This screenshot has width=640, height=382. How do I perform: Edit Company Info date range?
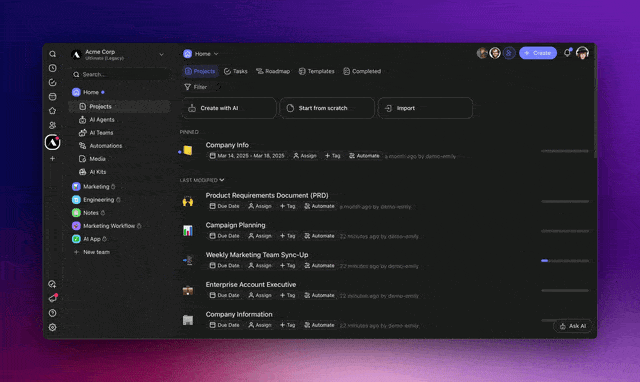(247, 156)
